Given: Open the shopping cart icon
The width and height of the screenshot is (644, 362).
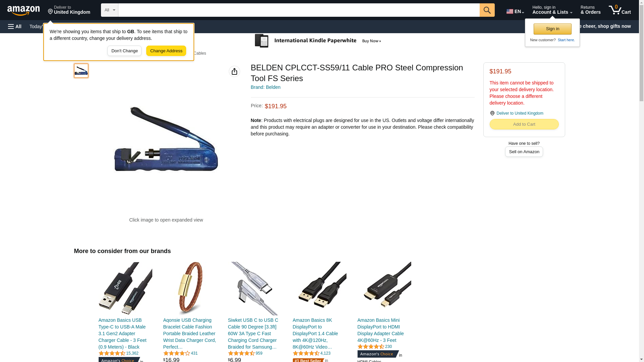Looking at the screenshot, I should pos(620,10).
